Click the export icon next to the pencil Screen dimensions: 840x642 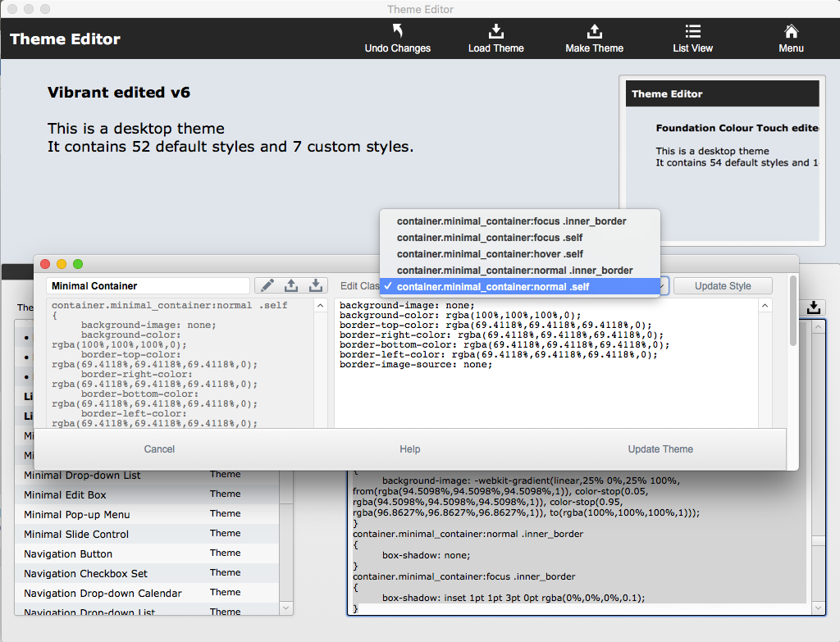291,285
